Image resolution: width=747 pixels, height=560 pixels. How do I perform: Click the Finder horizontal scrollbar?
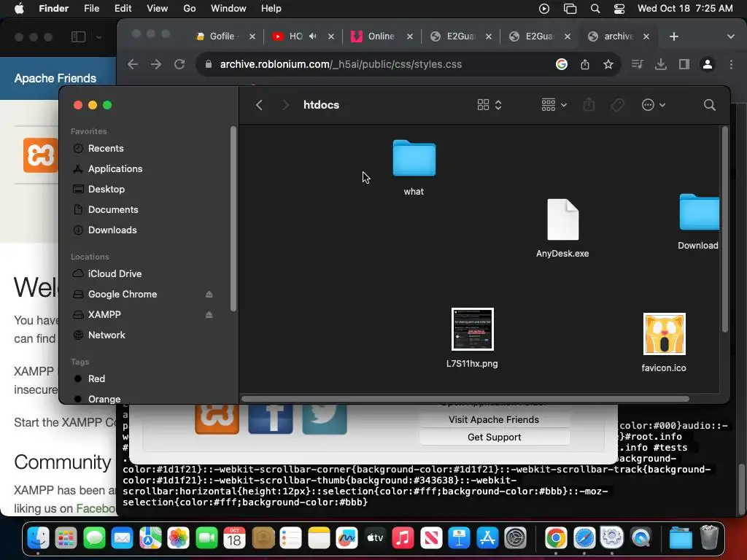tap(465, 399)
